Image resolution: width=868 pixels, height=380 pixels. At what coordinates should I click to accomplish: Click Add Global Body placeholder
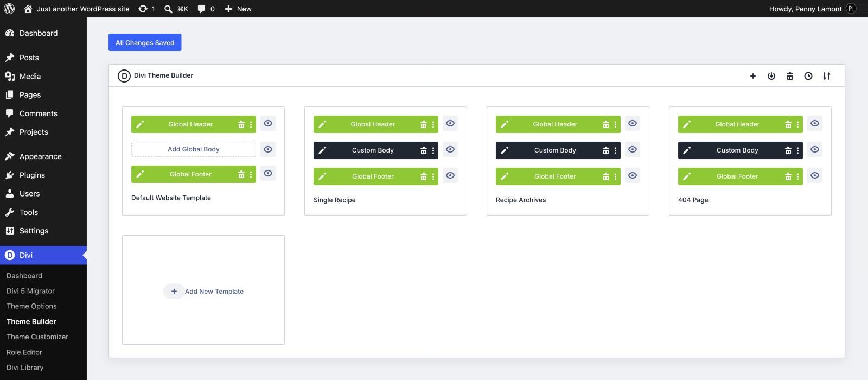coord(194,149)
